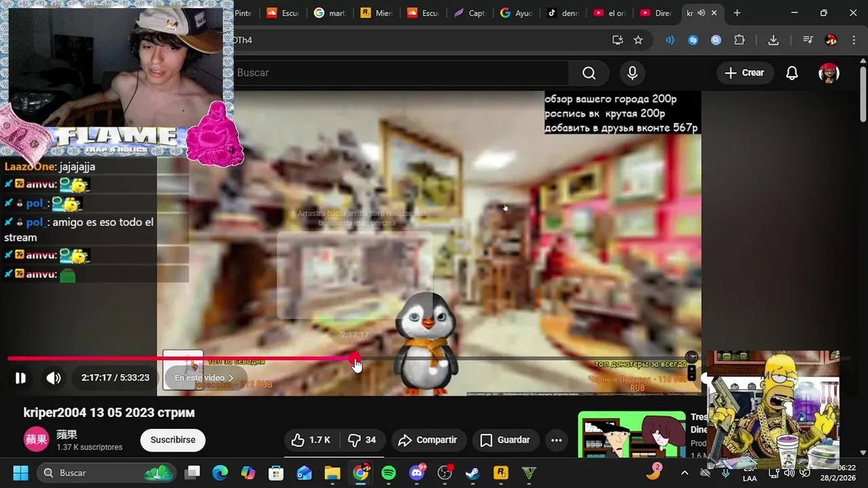Click the search magnifier button
The width and height of the screenshot is (868, 488).
click(589, 73)
